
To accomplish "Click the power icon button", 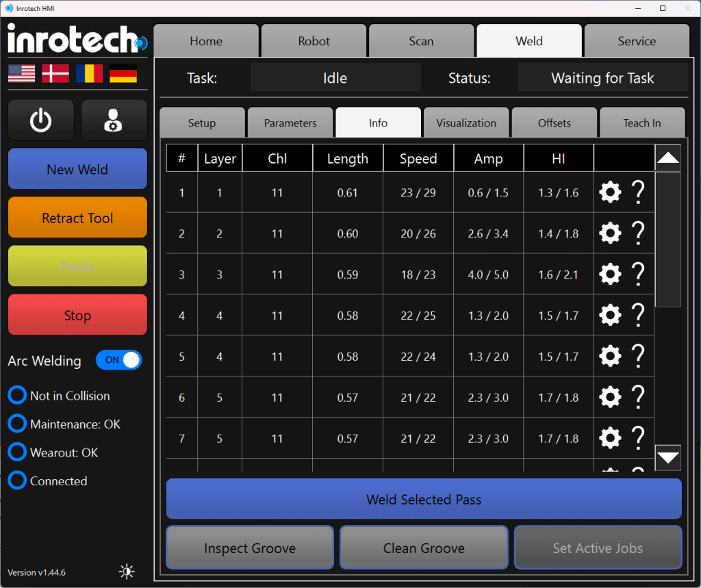I will pos(41,120).
